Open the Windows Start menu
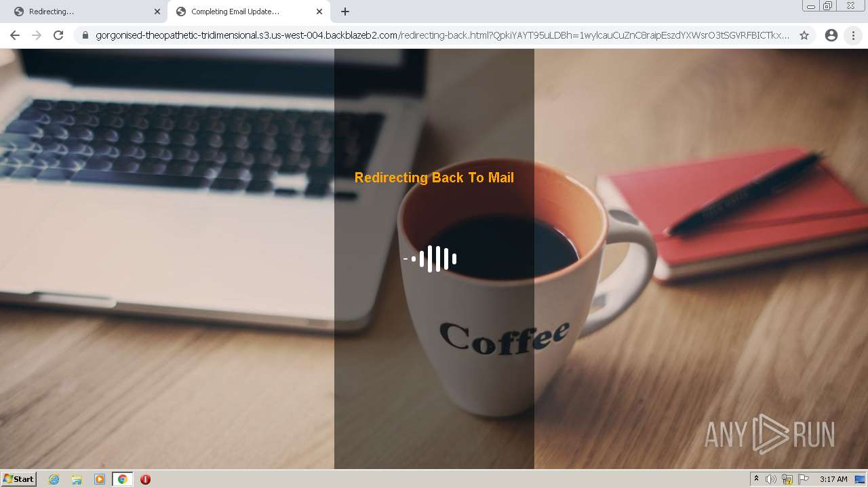 click(x=19, y=479)
